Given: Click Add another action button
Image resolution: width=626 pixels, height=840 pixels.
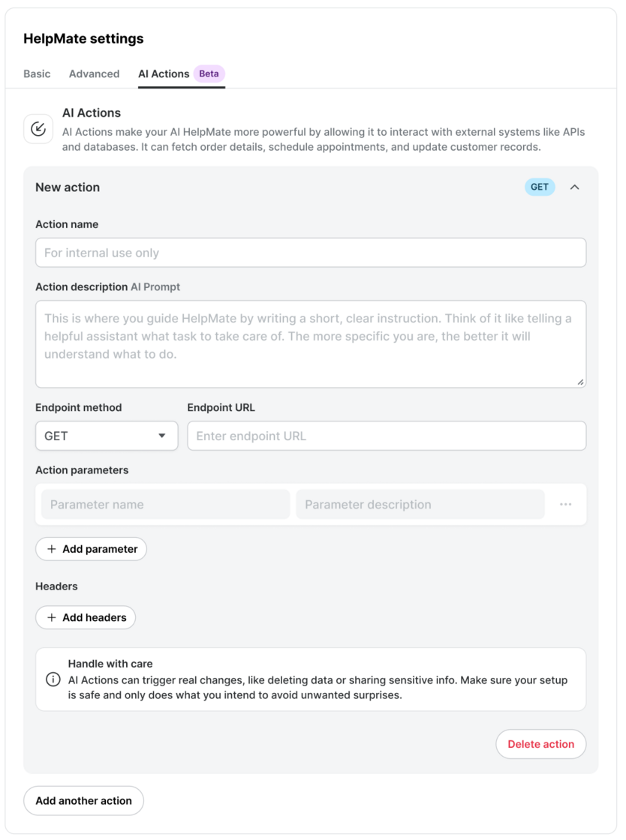Looking at the screenshot, I should (83, 801).
